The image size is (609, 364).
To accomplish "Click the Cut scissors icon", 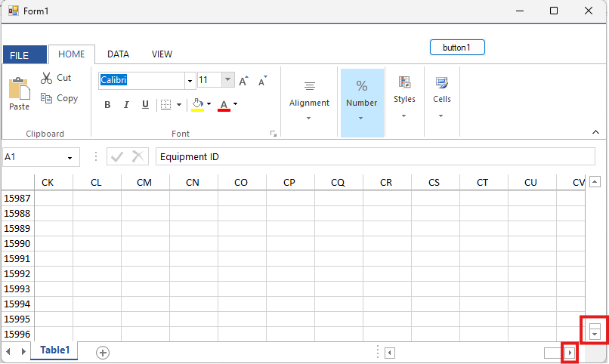I will pos(46,78).
